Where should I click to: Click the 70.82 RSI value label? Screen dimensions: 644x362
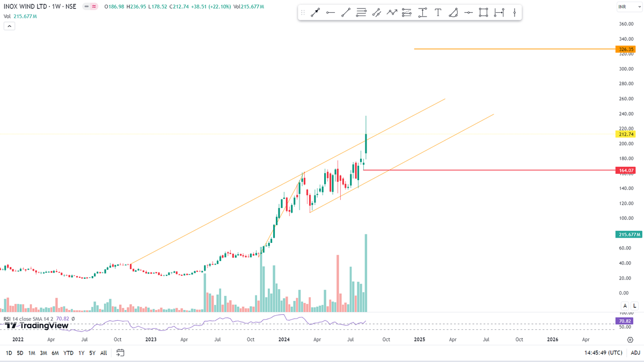tap(625, 321)
